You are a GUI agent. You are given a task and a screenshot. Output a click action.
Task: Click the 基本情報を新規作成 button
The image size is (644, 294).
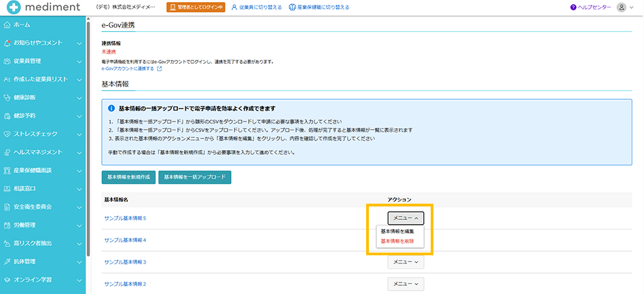(128, 177)
